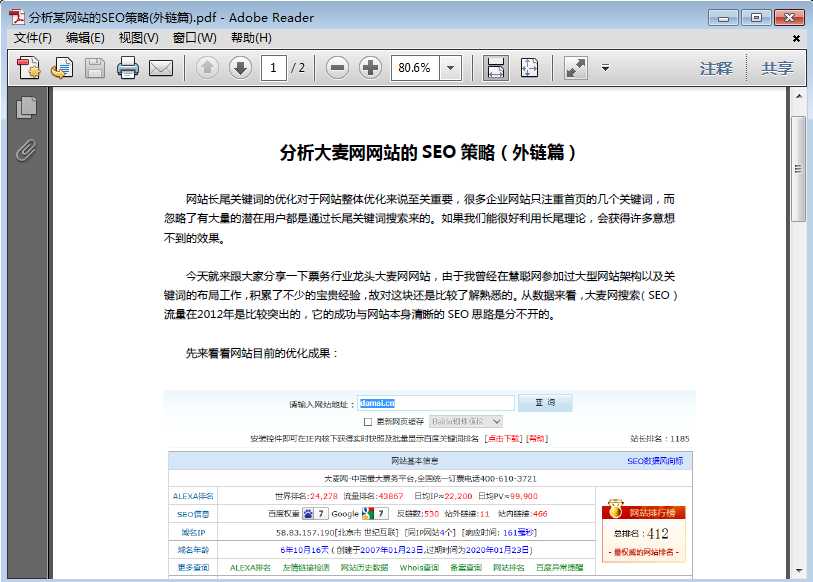This screenshot has width=813, height=582.
Task: Click the 更多查询 row label
Action: point(193,567)
